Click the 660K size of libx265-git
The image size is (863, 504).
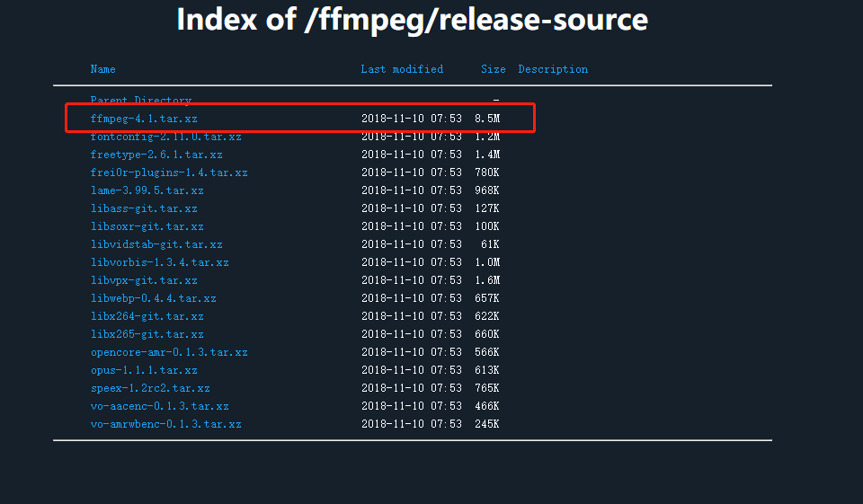[x=487, y=334]
